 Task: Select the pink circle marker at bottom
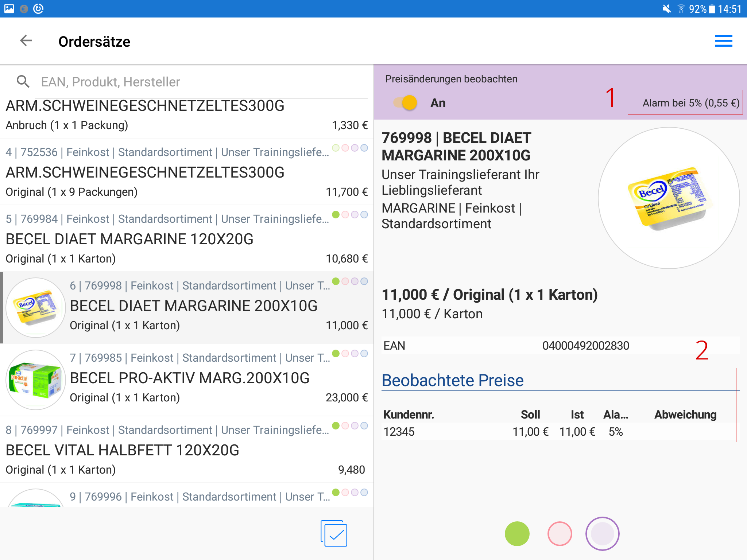[x=560, y=534]
